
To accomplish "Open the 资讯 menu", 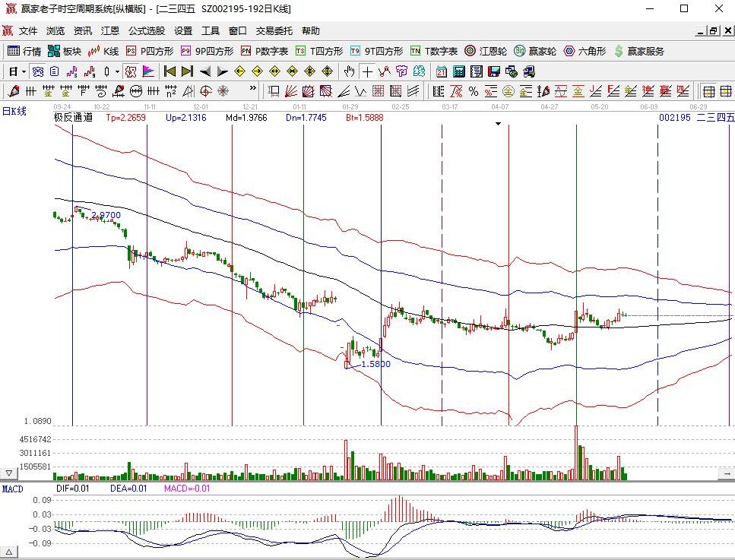I will [x=83, y=31].
